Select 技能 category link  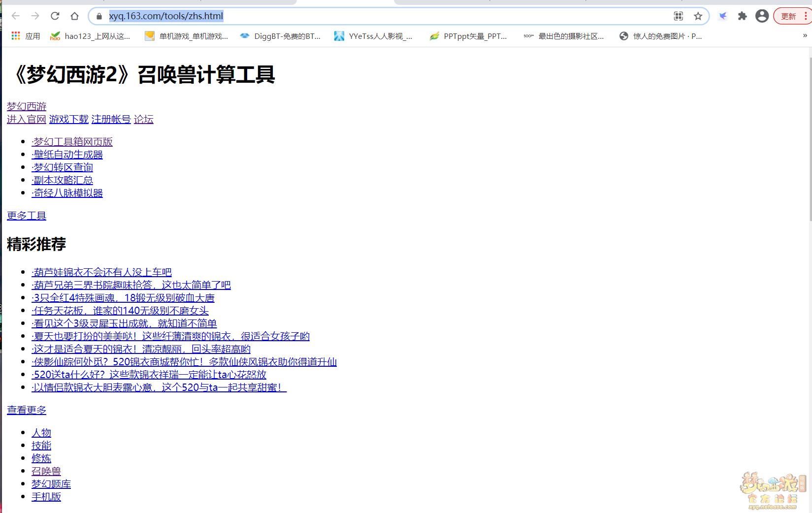tap(41, 446)
